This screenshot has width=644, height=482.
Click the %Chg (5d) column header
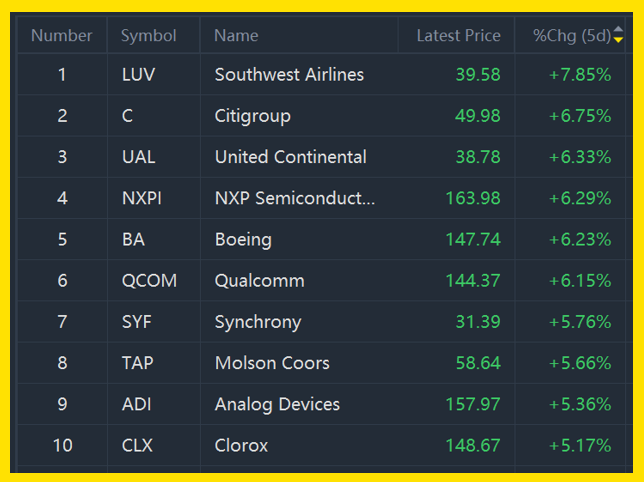571,36
